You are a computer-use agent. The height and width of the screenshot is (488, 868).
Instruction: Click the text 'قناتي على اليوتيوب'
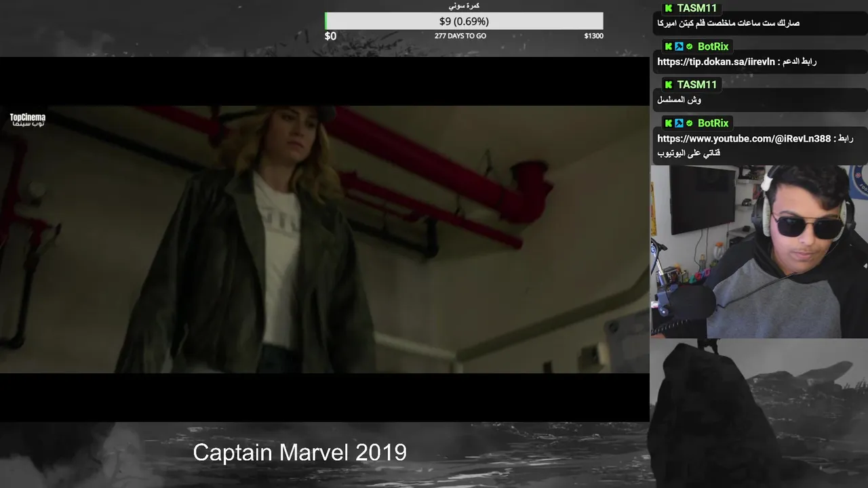point(688,153)
